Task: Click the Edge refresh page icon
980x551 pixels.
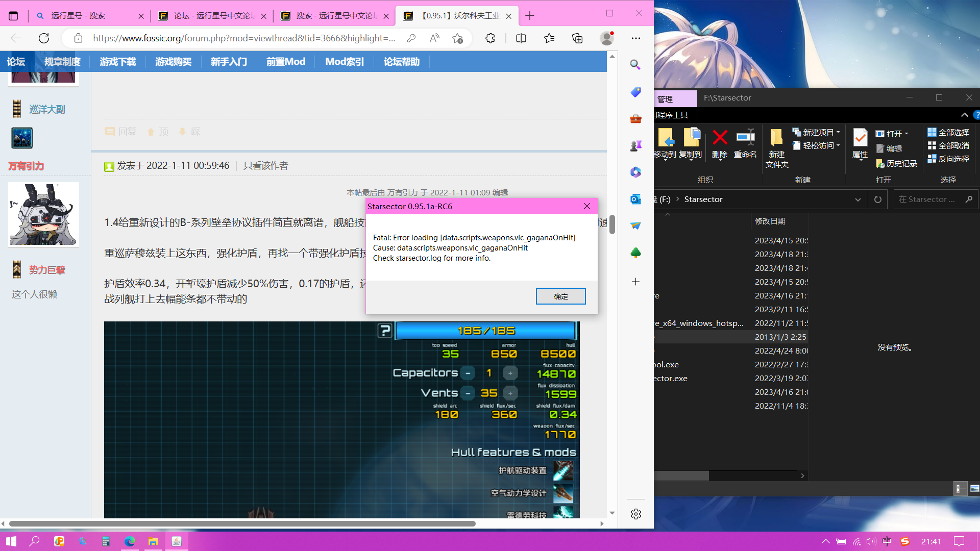Action: [x=44, y=38]
